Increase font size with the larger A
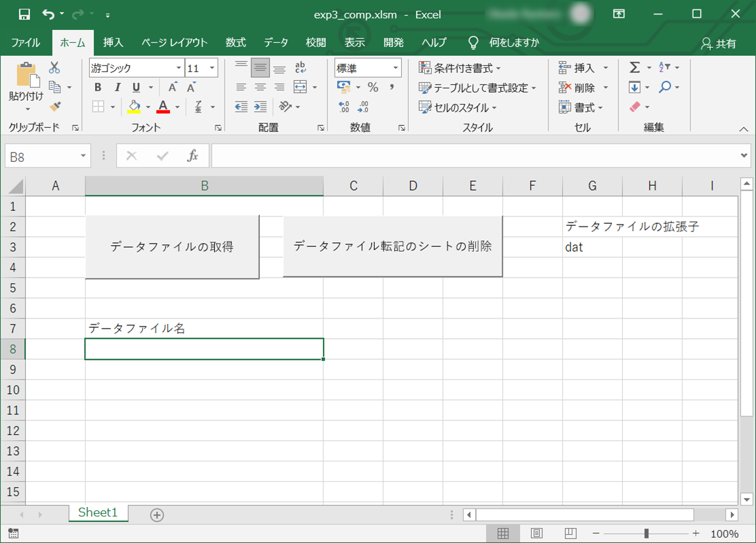Screen dimensions: 756x543 coord(172,87)
